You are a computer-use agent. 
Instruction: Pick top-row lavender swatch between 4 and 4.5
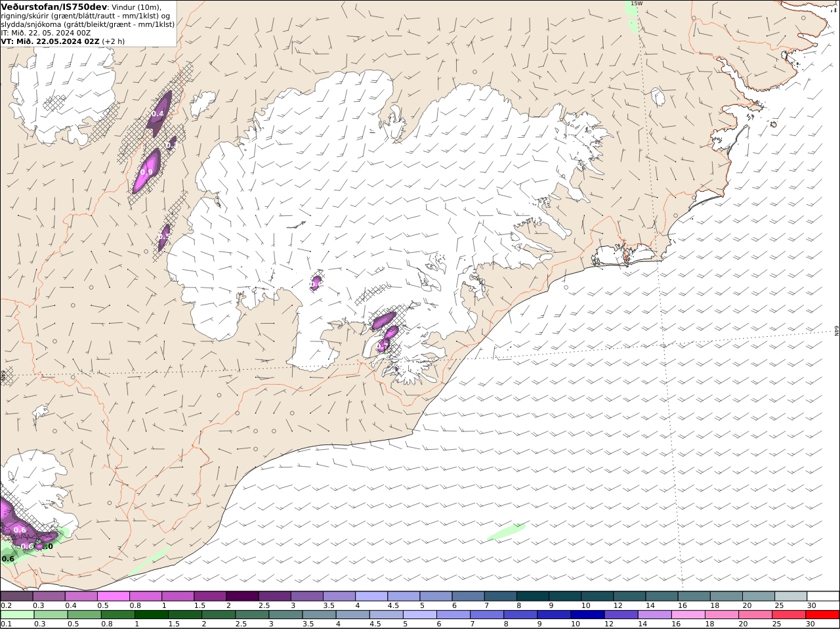coord(371,596)
